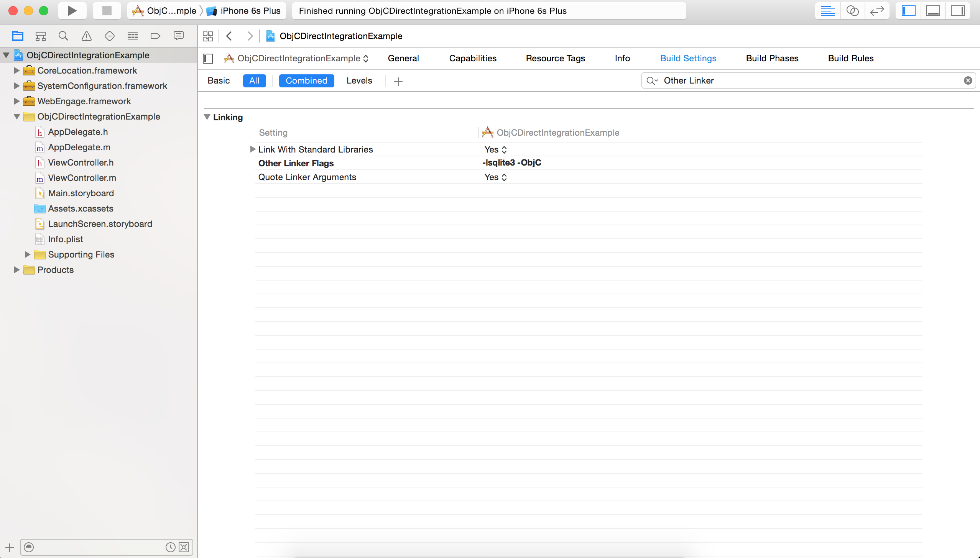Open ViewController.m
The width and height of the screenshot is (980, 558).
click(x=82, y=178)
